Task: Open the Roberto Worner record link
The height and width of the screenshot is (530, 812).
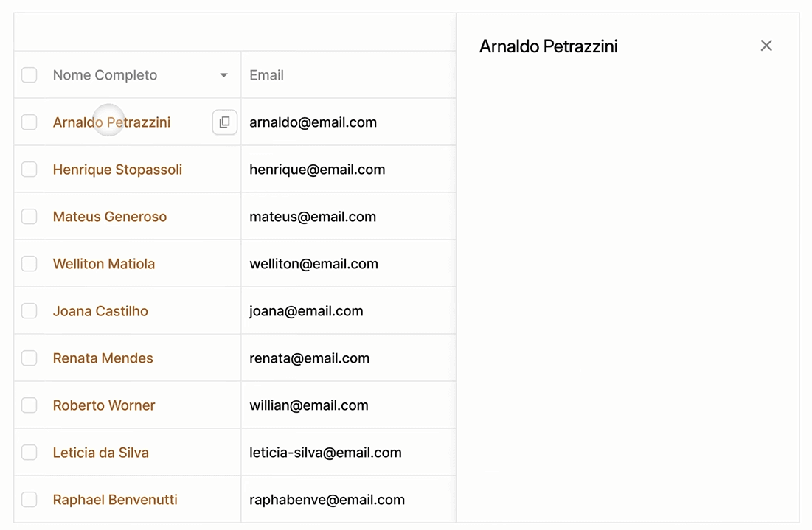Action: [x=103, y=405]
